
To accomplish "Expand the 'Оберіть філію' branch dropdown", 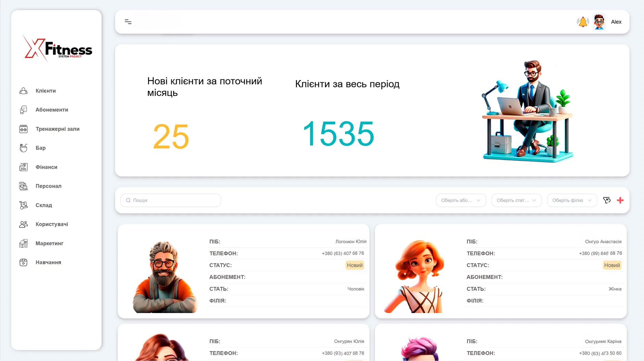I will [572, 200].
